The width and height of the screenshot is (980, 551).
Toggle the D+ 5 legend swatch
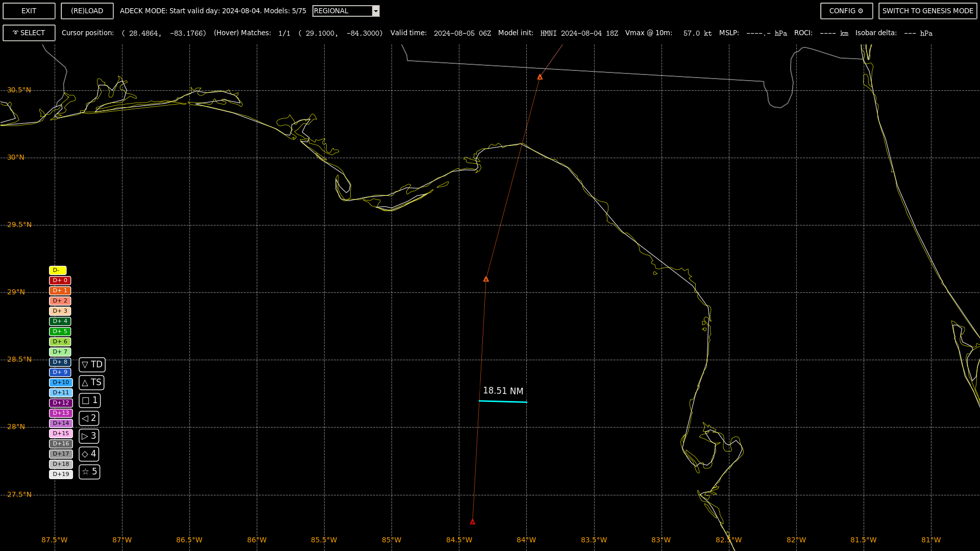tap(60, 332)
